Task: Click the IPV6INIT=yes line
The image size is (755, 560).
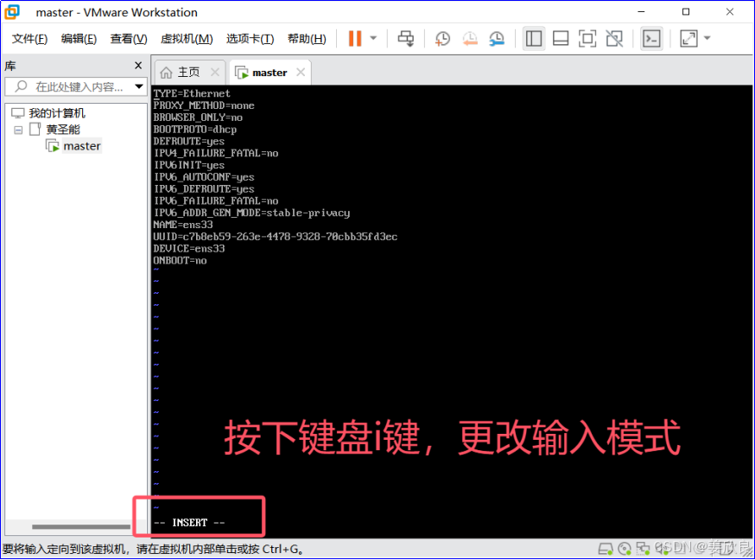Action: click(x=188, y=165)
